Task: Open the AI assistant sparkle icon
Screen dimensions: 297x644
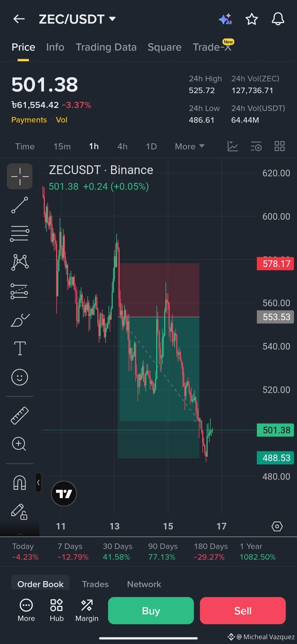Action: [225, 19]
